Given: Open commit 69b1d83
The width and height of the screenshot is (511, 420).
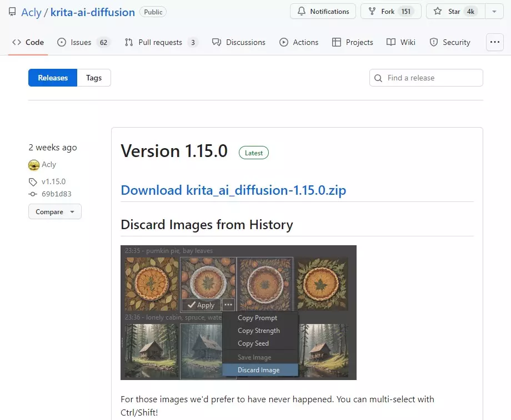Looking at the screenshot, I should pos(57,194).
